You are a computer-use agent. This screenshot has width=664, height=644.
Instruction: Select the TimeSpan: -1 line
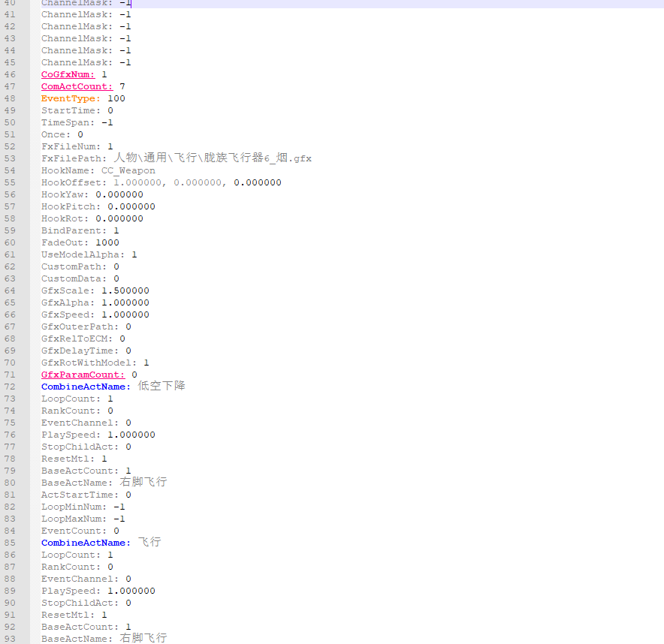77,122
